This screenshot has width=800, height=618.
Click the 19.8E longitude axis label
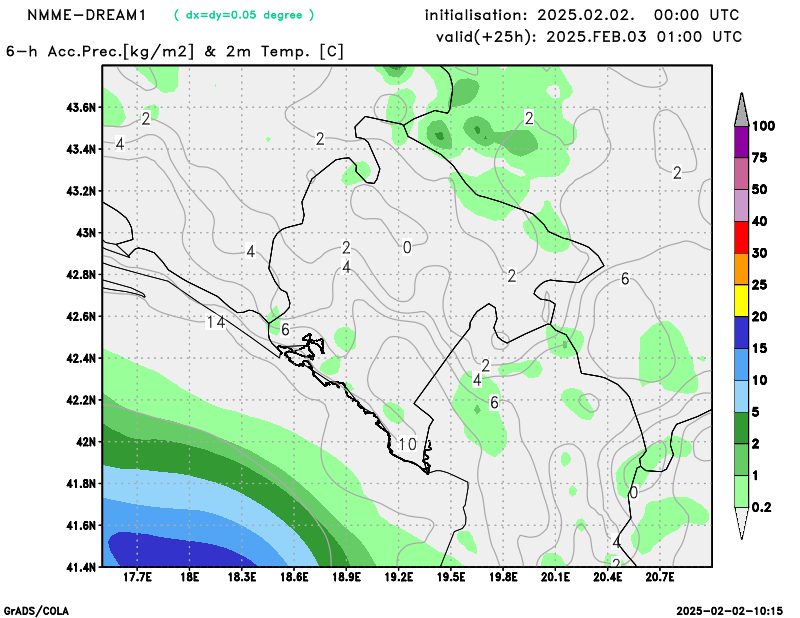[503, 577]
